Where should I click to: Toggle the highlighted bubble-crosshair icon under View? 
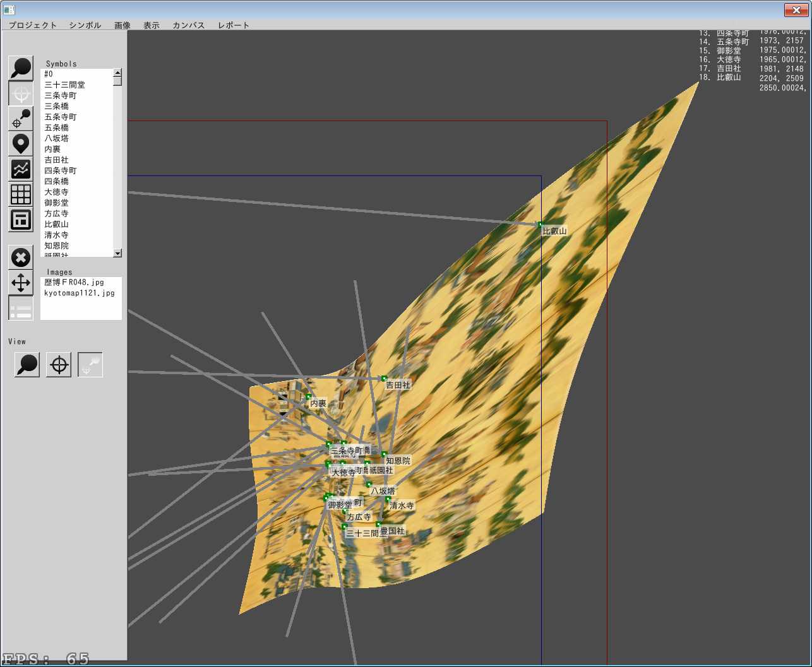90,365
